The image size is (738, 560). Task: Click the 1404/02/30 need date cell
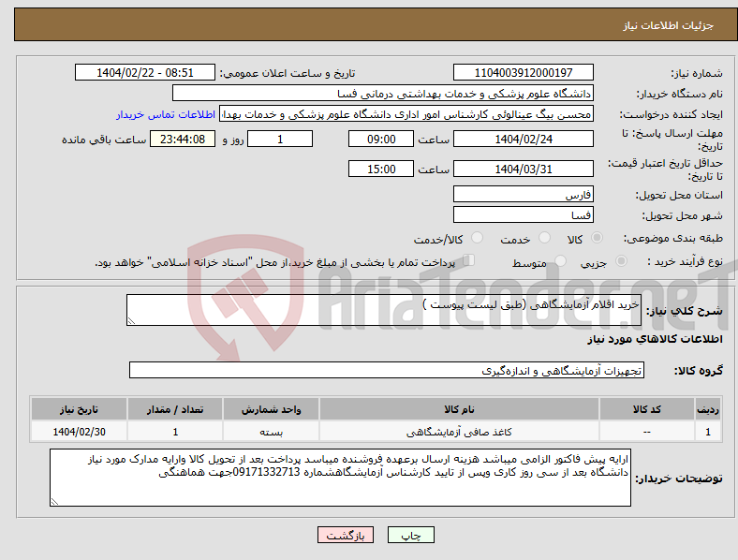79,432
